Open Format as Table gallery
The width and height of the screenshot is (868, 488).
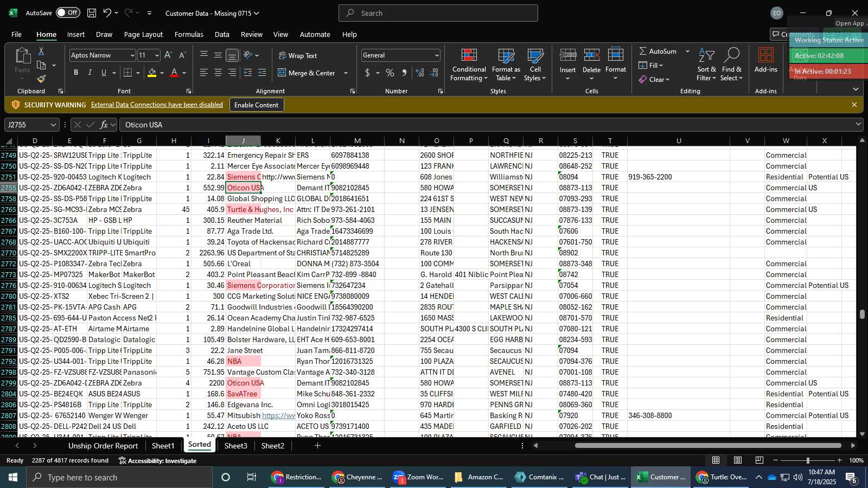click(x=506, y=65)
